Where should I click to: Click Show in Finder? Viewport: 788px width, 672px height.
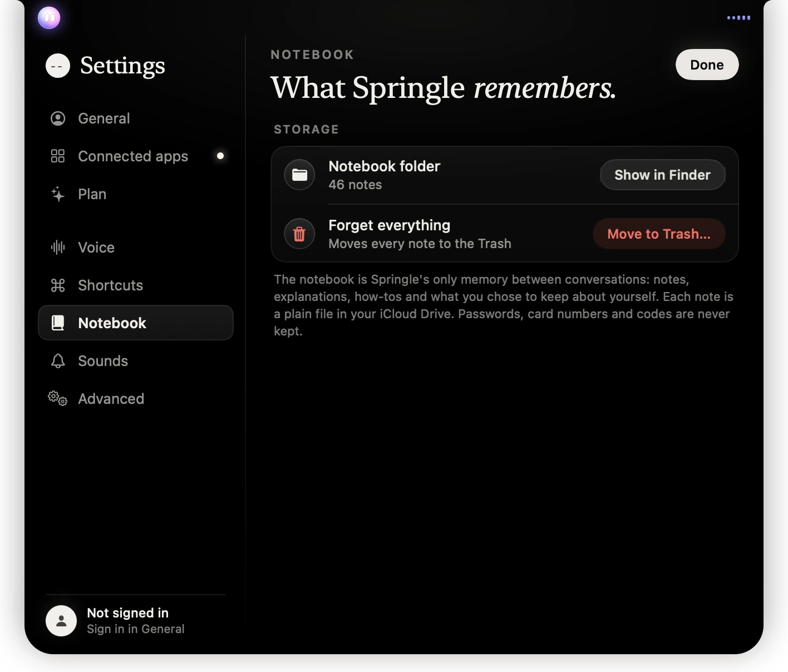(x=662, y=175)
